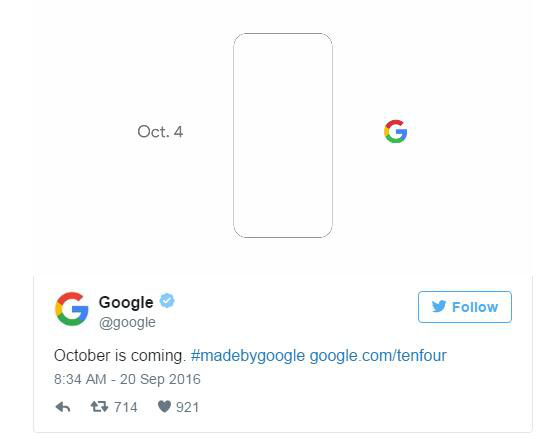Click the Google display name

126,302
